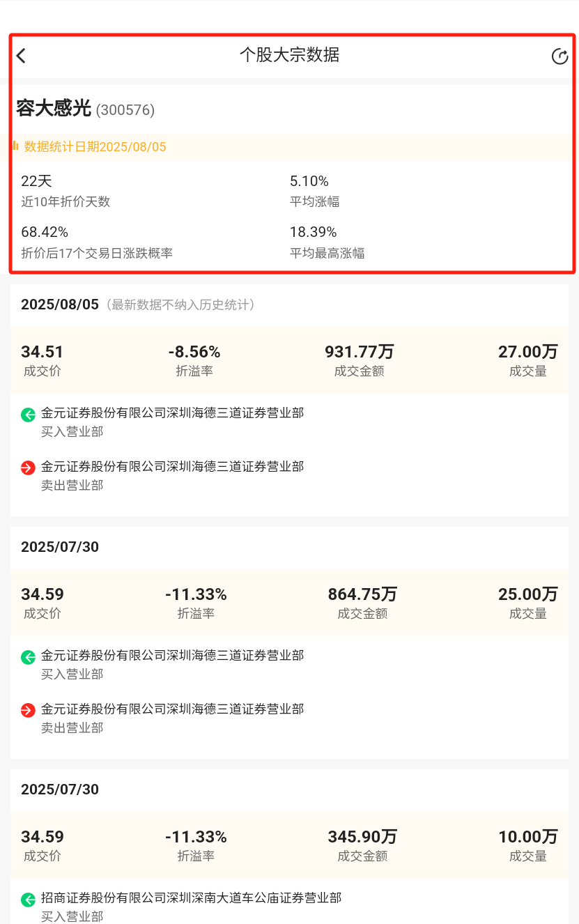Image resolution: width=579 pixels, height=924 pixels.
Task: Open 招商证券深圳深南大道车公庙 branch
Action: tap(191, 898)
